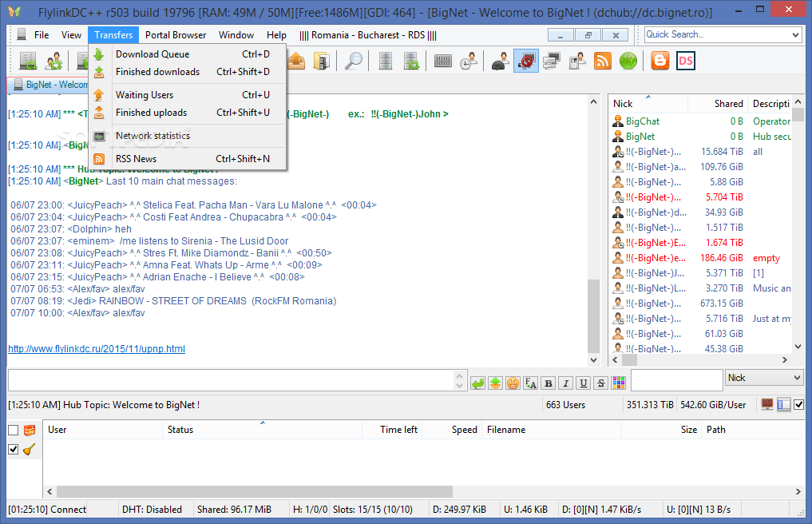This screenshot has height=524, width=812.
Task: Sort transfers by Time left column
Action: [x=392, y=430]
